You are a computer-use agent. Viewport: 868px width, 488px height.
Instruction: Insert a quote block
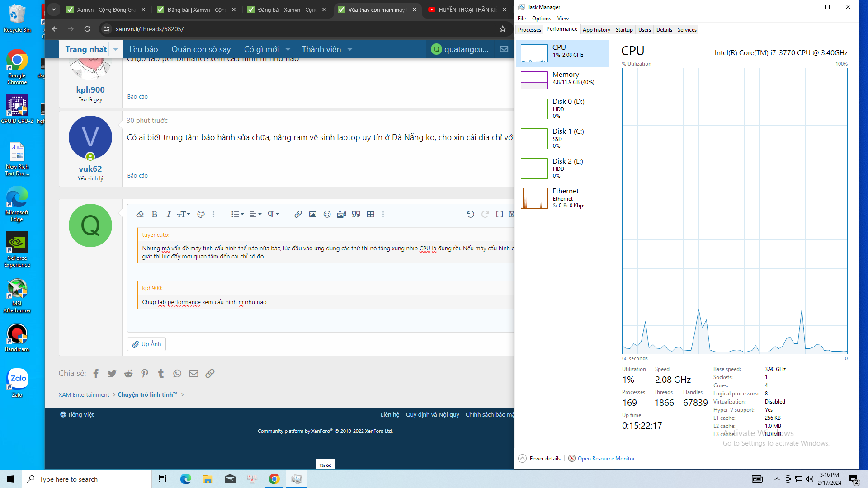(356, 214)
